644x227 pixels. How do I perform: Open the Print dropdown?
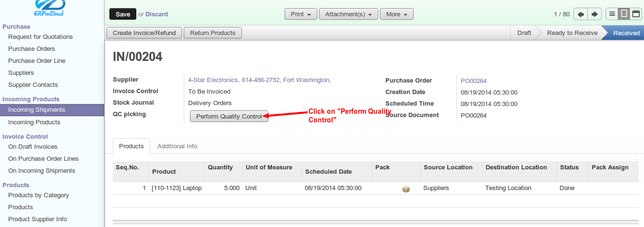(x=301, y=14)
